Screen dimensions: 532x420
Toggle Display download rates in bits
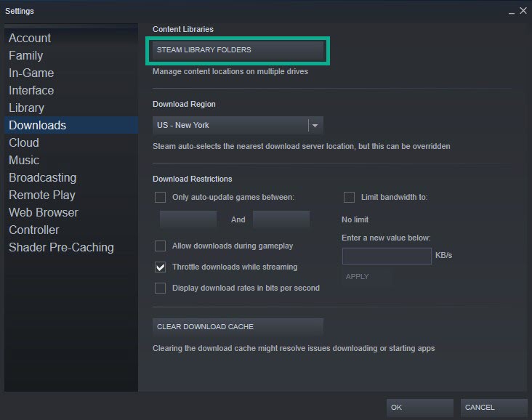click(x=160, y=288)
